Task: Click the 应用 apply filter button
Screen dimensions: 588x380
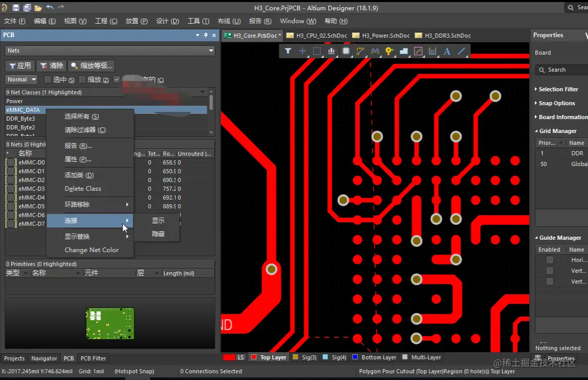Action: point(20,65)
